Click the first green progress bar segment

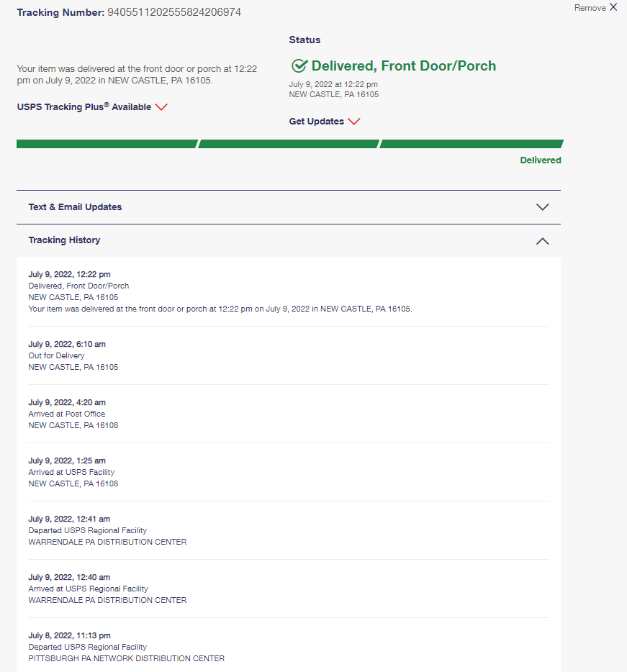click(x=107, y=144)
